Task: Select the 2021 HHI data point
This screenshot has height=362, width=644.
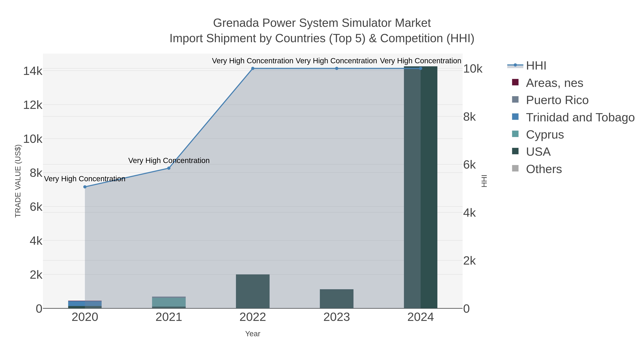Action: click(x=169, y=168)
